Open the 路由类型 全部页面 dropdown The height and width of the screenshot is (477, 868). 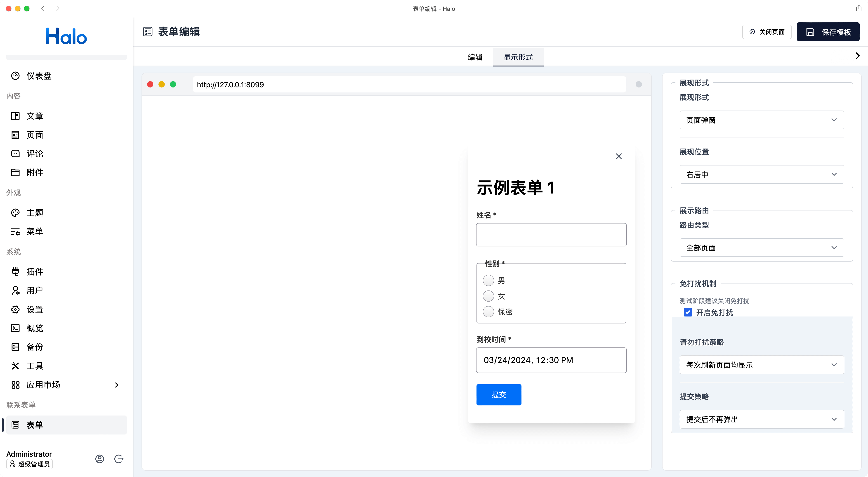point(762,248)
